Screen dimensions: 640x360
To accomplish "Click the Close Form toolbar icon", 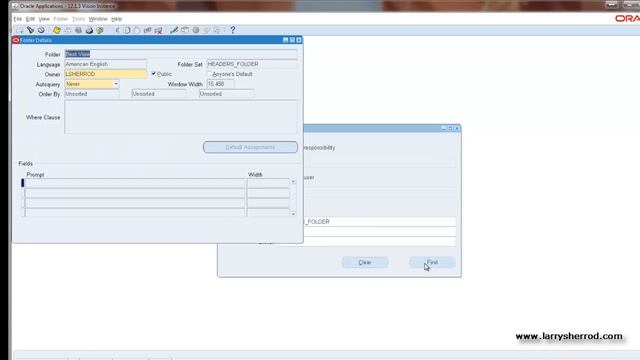I will point(100,30).
